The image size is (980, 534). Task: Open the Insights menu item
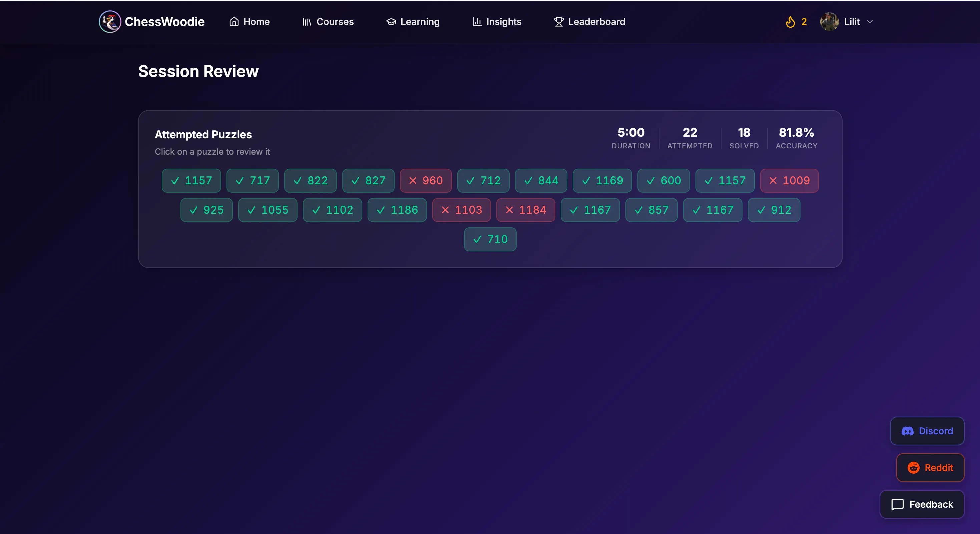[x=497, y=22]
